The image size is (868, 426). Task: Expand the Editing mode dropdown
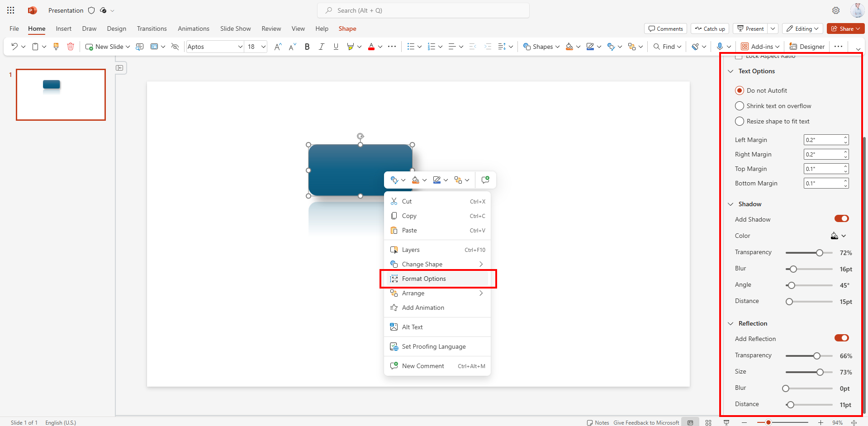[x=803, y=28]
